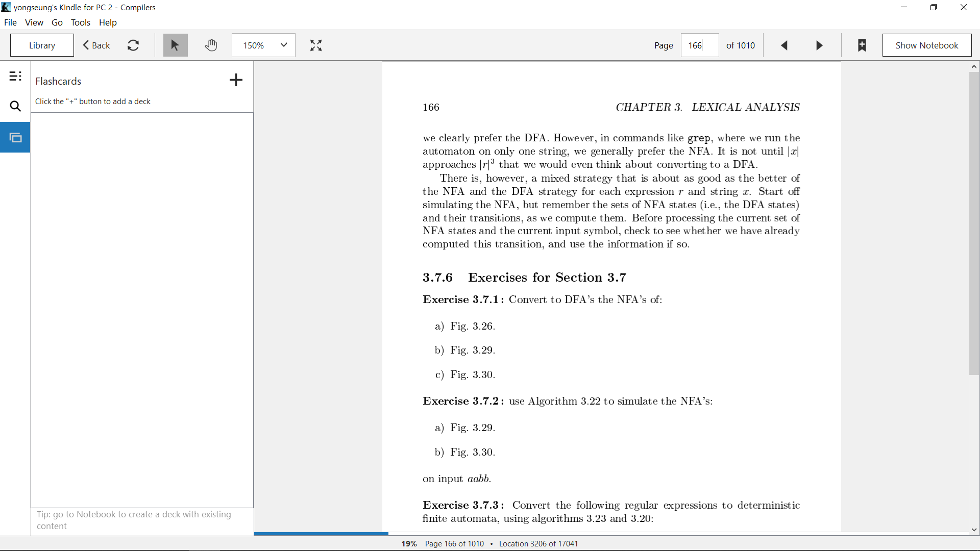Image resolution: width=980 pixels, height=551 pixels.
Task: Show the Notebook panel
Action: click(x=927, y=45)
